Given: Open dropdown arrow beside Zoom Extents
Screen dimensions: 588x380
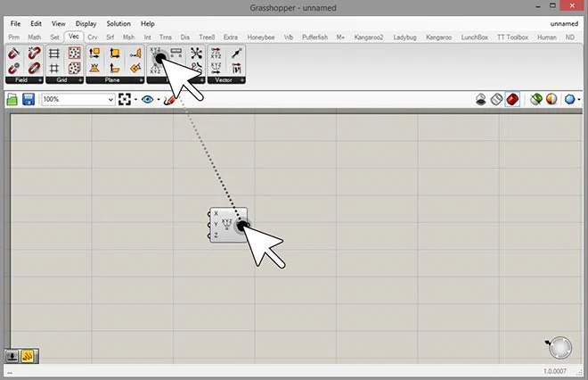Looking at the screenshot, I should coord(135,100).
